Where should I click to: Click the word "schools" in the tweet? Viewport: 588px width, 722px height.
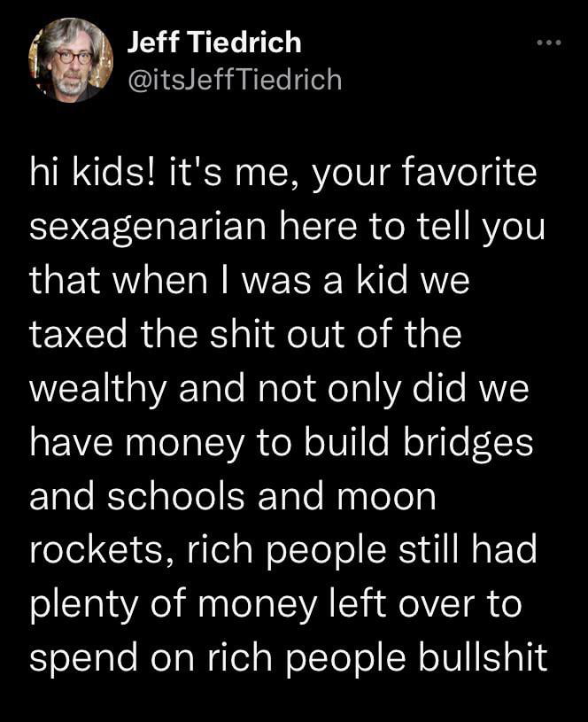tap(175, 496)
